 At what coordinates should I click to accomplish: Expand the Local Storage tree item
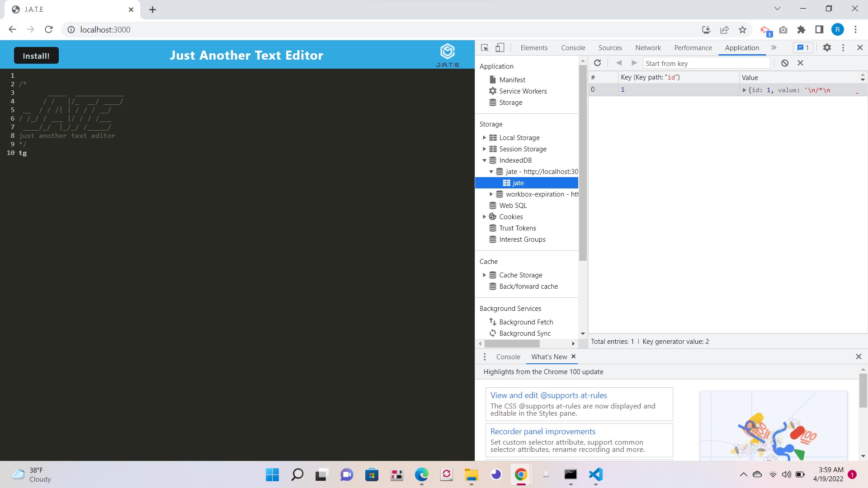click(485, 137)
